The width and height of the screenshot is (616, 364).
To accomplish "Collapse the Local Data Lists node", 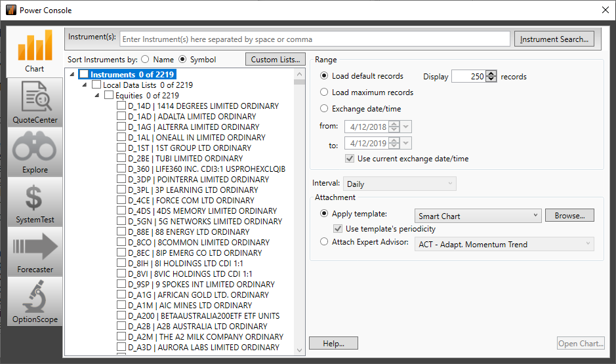I will [x=85, y=85].
